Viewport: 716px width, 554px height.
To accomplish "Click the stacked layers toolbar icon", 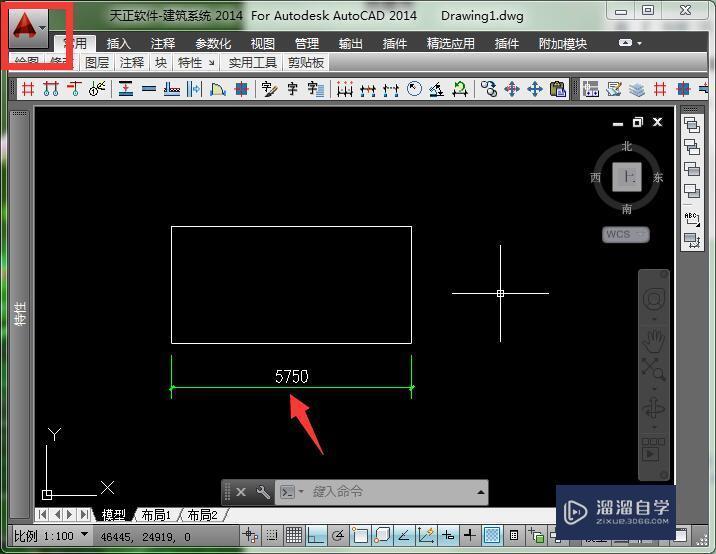I will click(x=637, y=89).
